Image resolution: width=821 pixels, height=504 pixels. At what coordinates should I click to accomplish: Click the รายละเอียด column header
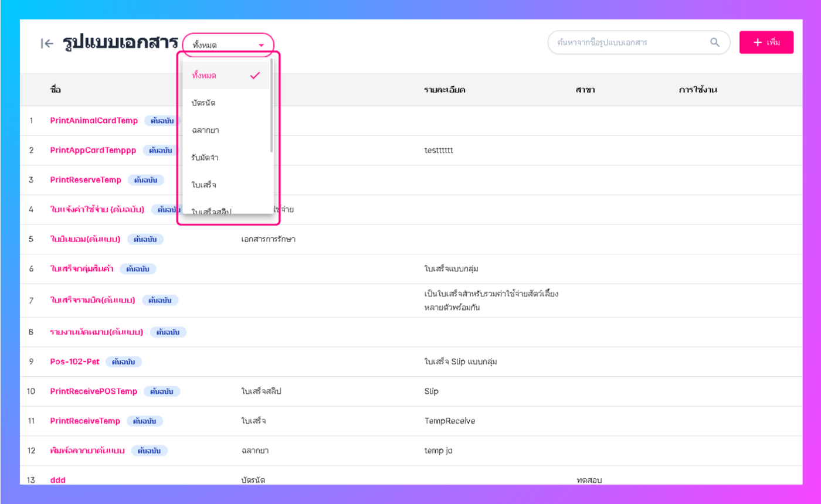[x=445, y=90]
